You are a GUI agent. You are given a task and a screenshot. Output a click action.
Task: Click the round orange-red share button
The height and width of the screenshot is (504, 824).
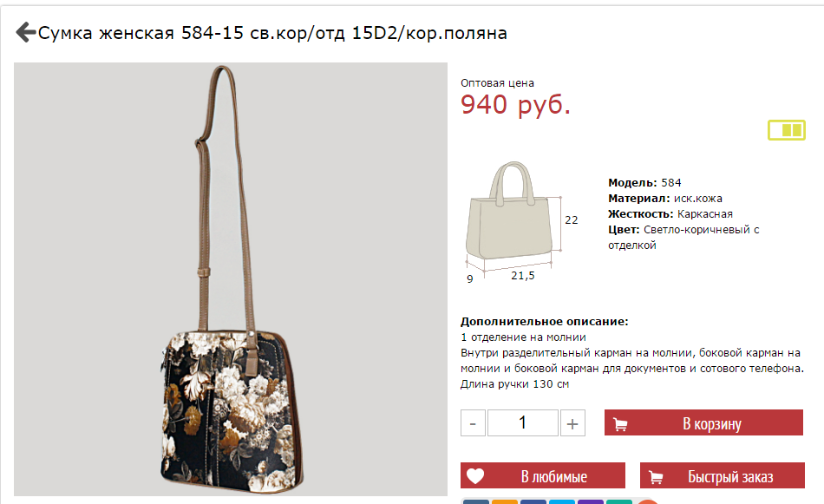click(647, 502)
